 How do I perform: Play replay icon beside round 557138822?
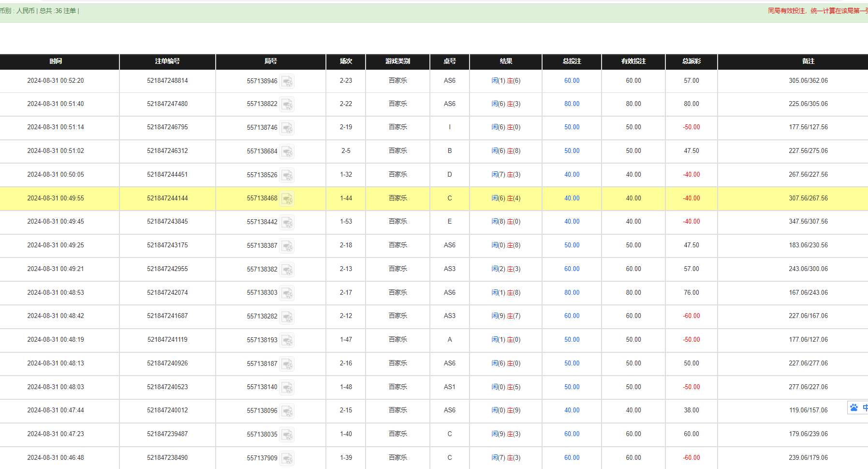287,105
